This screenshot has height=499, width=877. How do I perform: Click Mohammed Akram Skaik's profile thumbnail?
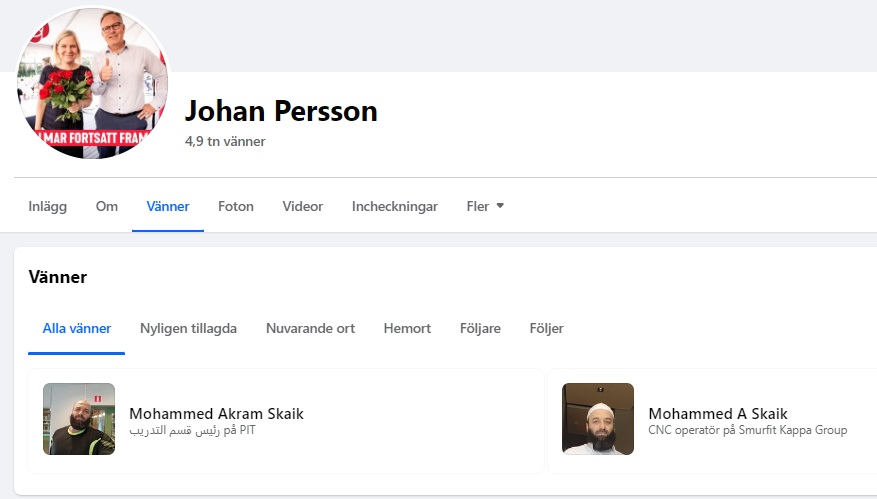point(79,419)
